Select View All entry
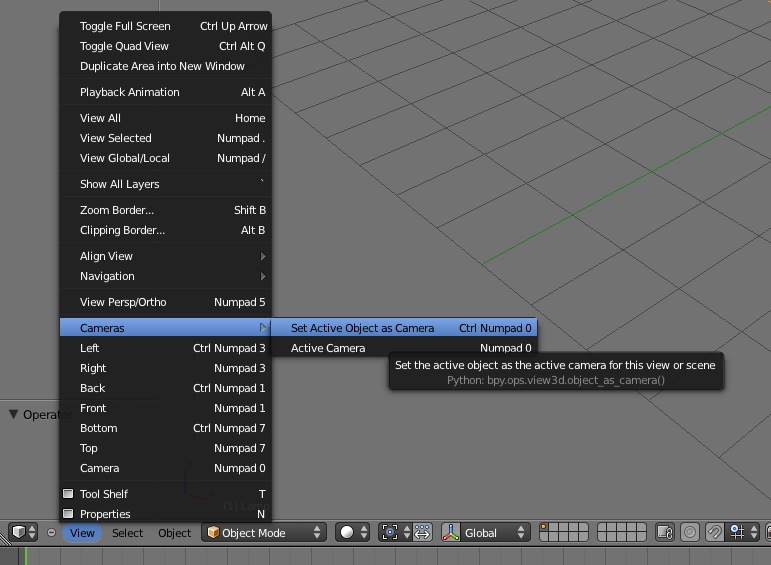Image resolution: width=771 pixels, height=565 pixels. point(166,118)
